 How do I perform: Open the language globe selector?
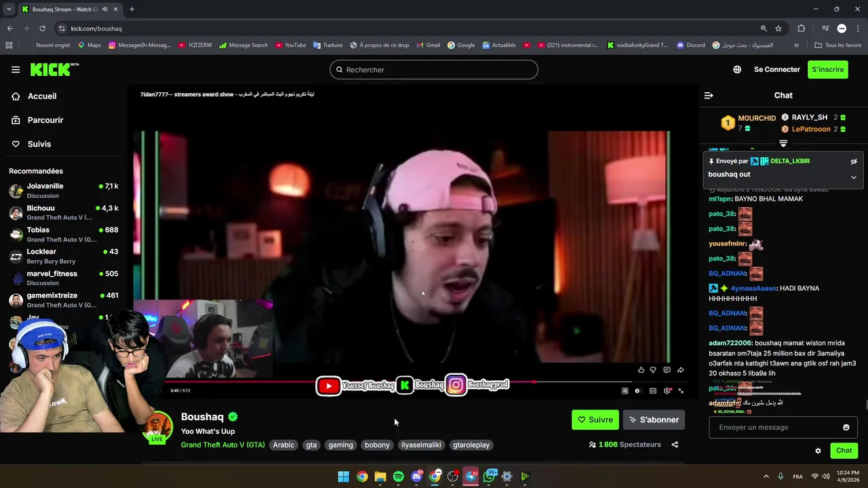737,69
